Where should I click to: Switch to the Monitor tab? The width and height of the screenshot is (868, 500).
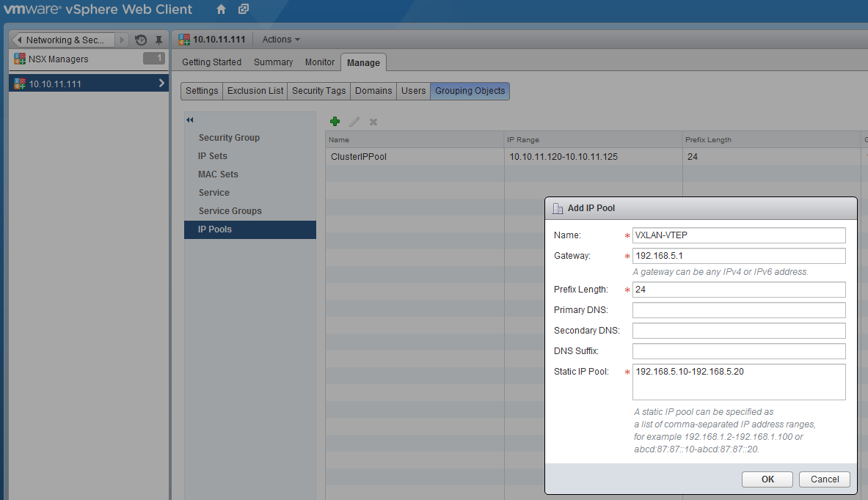coord(320,62)
